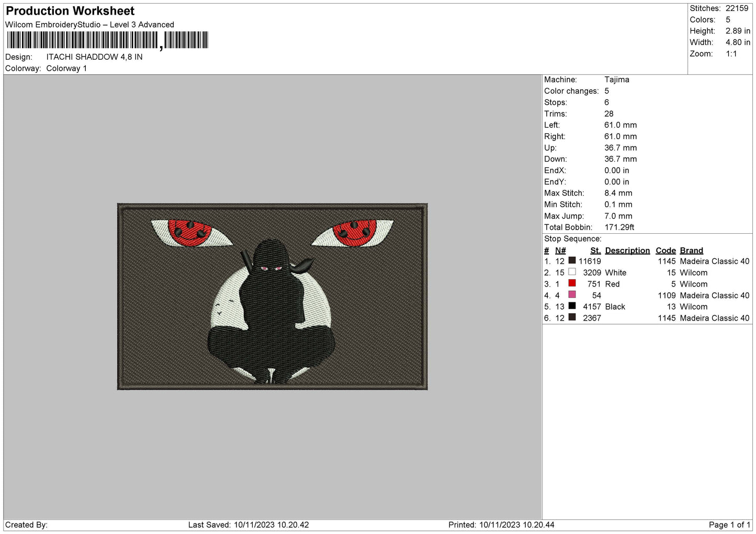The image size is (756, 534).
Task: Click the white swatch in stop row 2
Action: (x=572, y=272)
